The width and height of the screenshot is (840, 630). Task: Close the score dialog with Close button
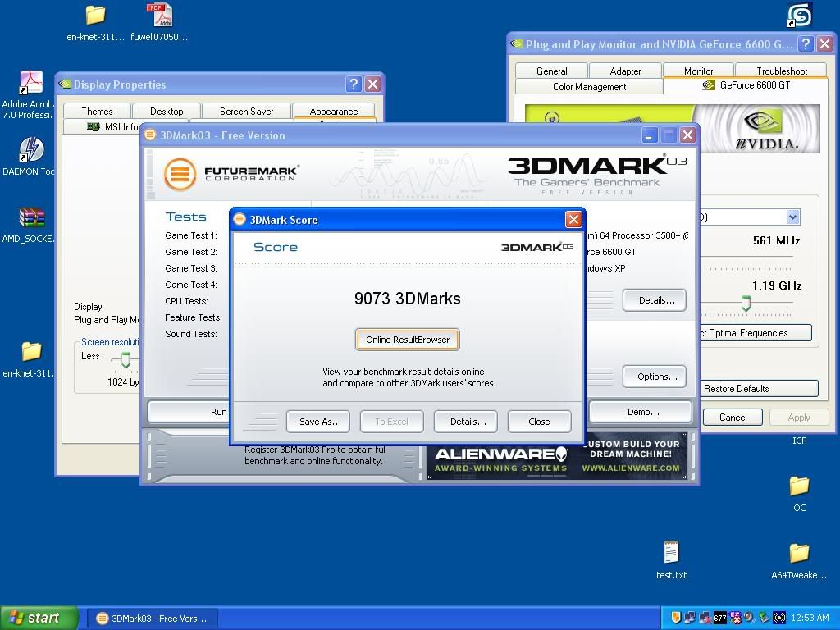[539, 422]
